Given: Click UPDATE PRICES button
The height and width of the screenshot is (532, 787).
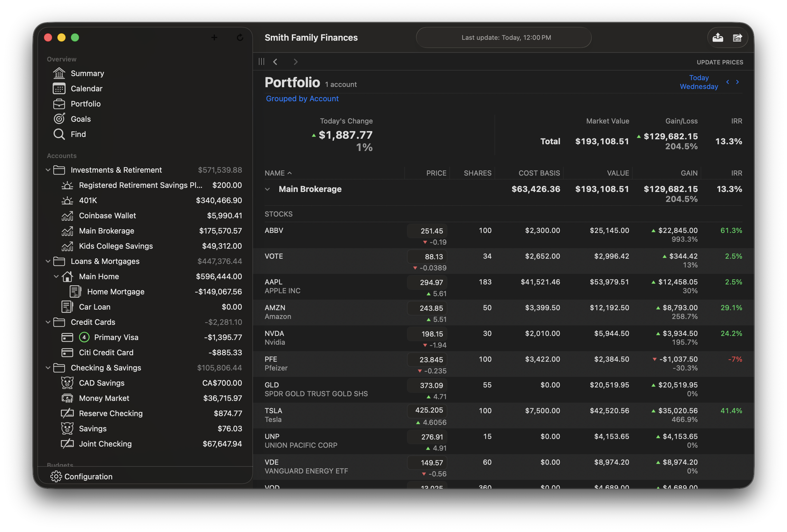Looking at the screenshot, I should pyautogui.click(x=720, y=62).
